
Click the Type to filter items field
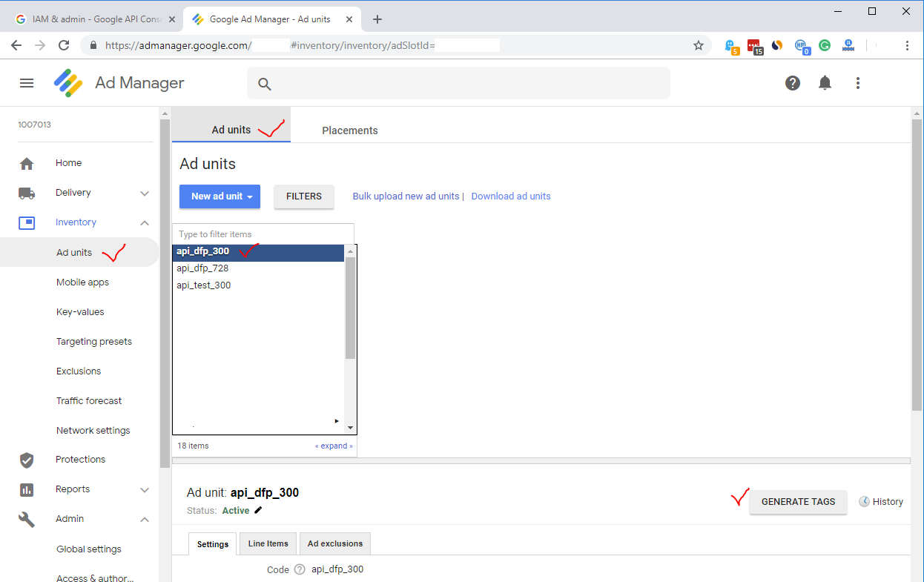(263, 234)
